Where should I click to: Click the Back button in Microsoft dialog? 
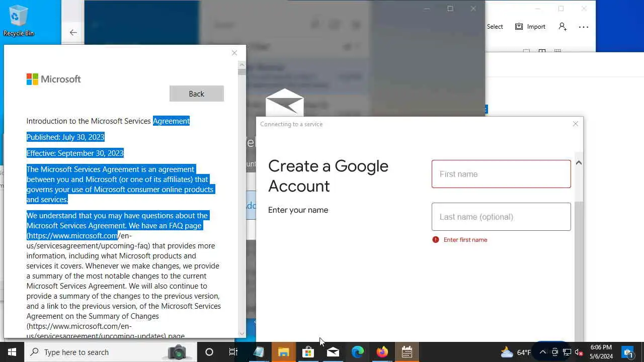pyautogui.click(x=197, y=94)
